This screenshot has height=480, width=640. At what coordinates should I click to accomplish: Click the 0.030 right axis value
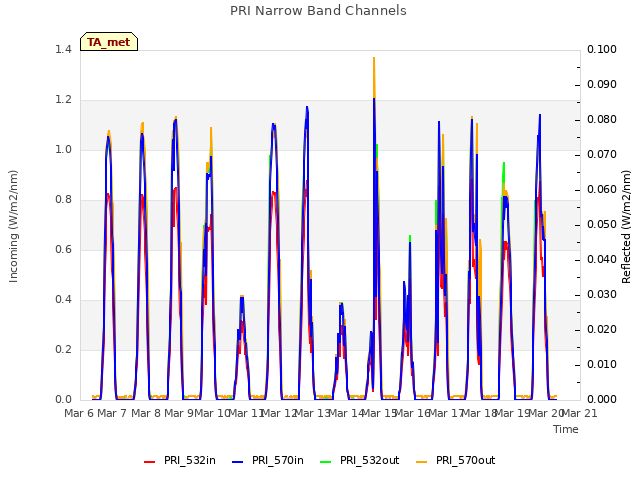pyautogui.click(x=602, y=295)
